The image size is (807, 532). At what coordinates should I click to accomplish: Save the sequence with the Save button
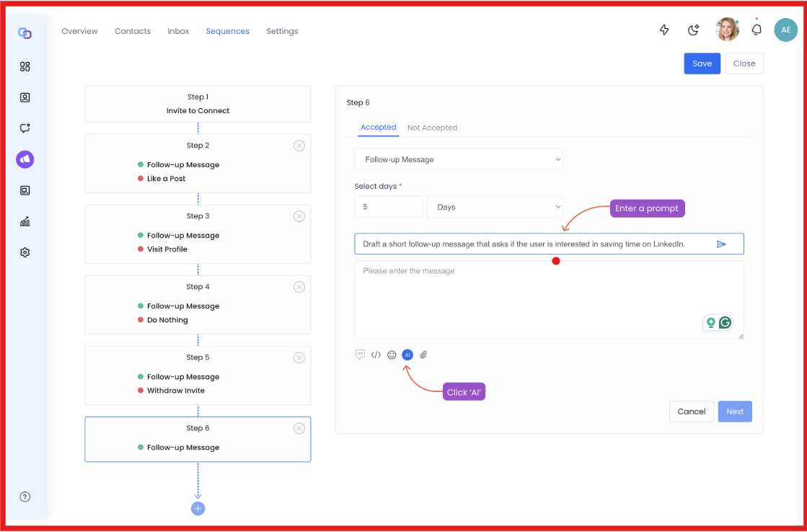pyautogui.click(x=702, y=63)
